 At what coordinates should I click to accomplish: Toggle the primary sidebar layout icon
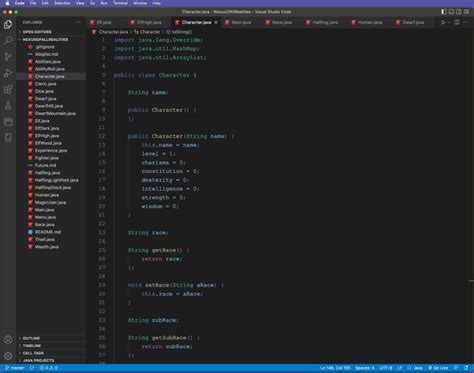[444, 12]
